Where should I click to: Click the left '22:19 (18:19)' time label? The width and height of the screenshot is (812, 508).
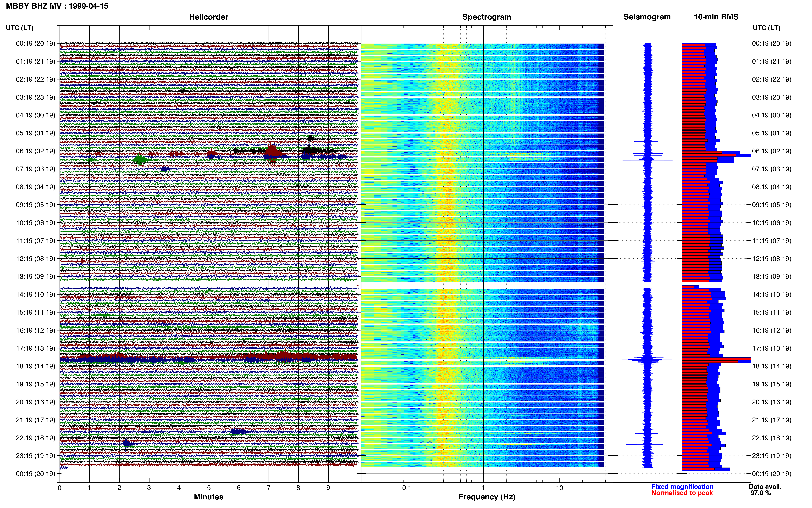point(35,438)
